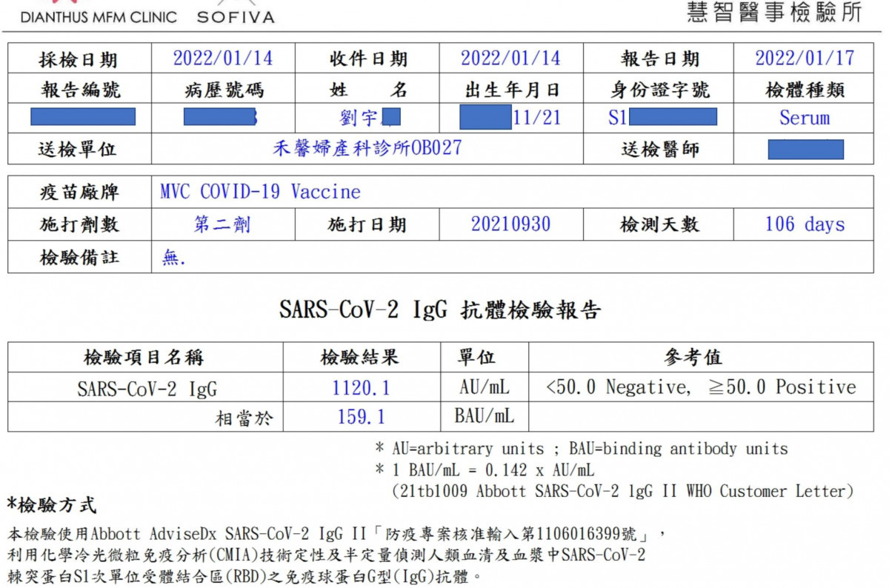Select the 報告日期 label cell
889x588 pixels.
point(659,59)
